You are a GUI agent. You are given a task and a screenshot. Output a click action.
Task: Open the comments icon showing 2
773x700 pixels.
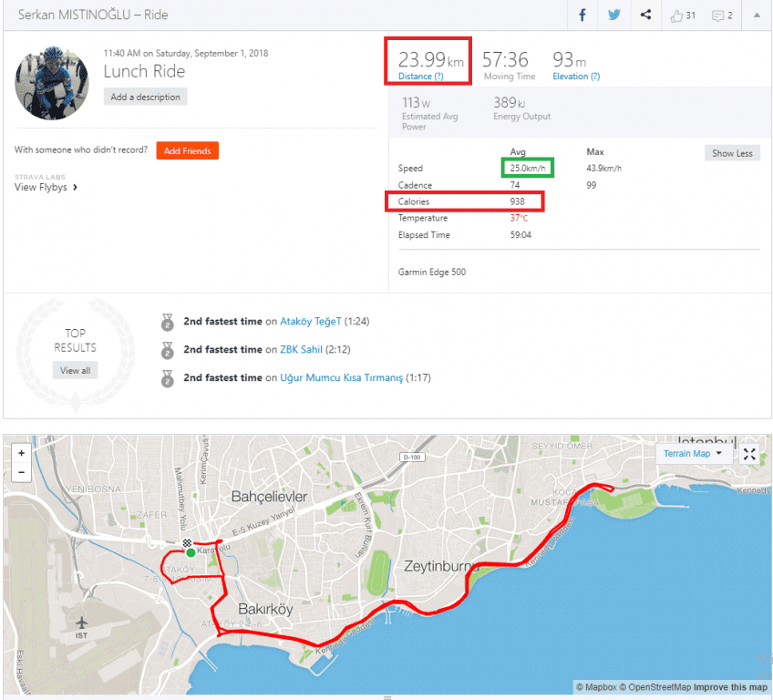pos(722,15)
